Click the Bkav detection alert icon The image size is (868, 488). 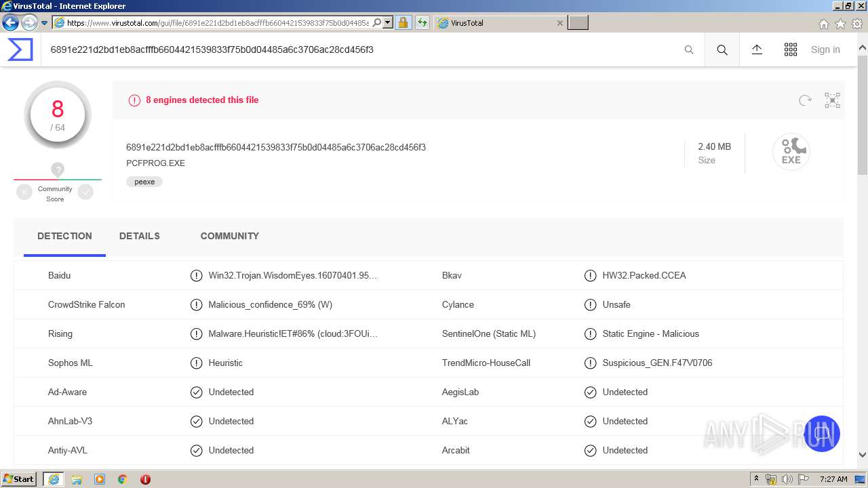(x=590, y=276)
